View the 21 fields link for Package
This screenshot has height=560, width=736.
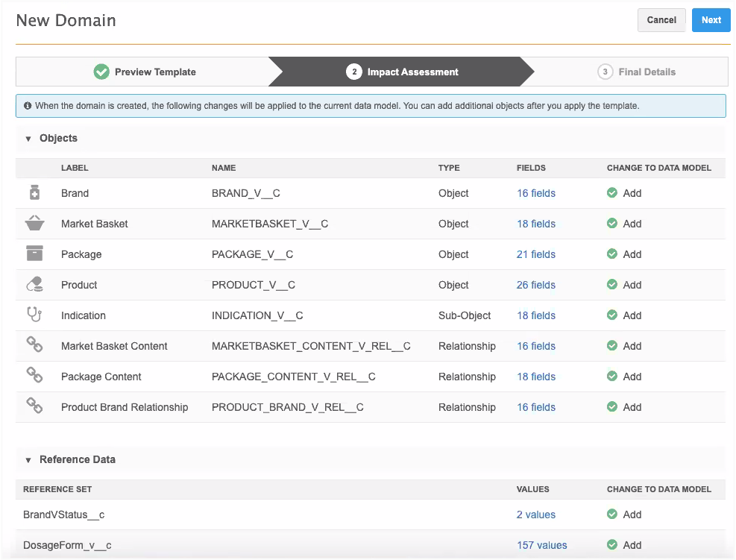[x=536, y=254]
